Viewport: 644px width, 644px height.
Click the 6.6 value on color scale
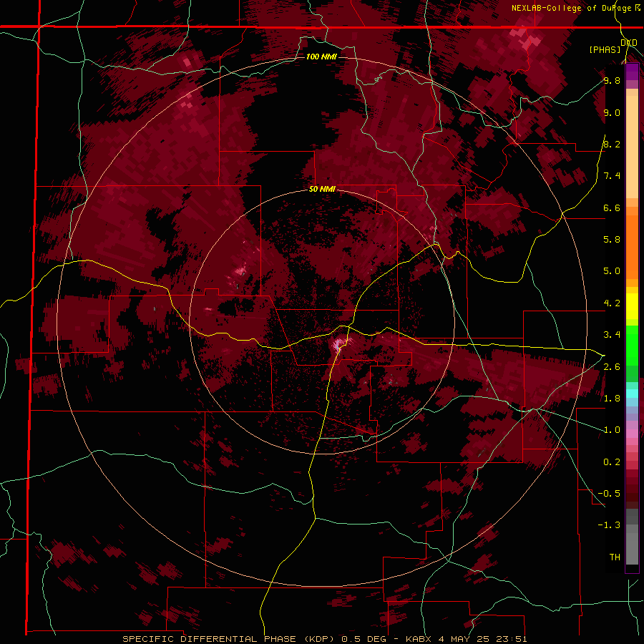click(x=612, y=208)
